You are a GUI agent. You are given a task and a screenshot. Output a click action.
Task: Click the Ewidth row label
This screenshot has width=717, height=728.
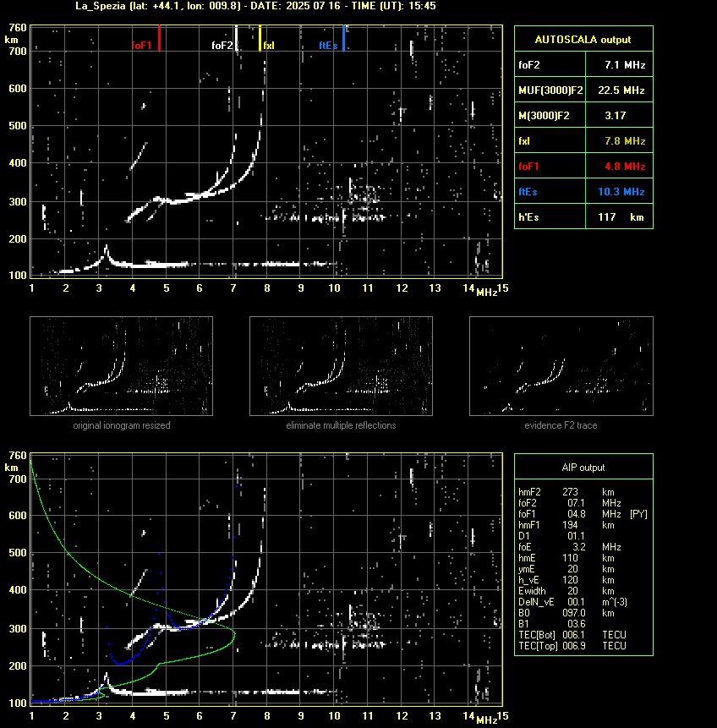pyautogui.click(x=532, y=591)
